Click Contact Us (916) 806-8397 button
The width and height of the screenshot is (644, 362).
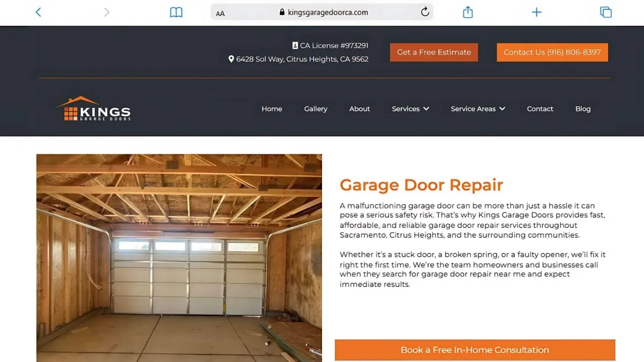pyautogui.click(x=552, y=52)
